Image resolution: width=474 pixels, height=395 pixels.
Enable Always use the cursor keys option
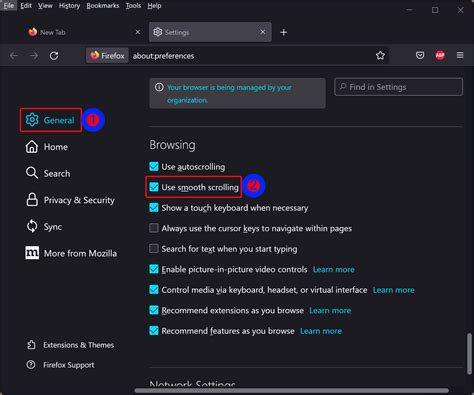[154, 228]
